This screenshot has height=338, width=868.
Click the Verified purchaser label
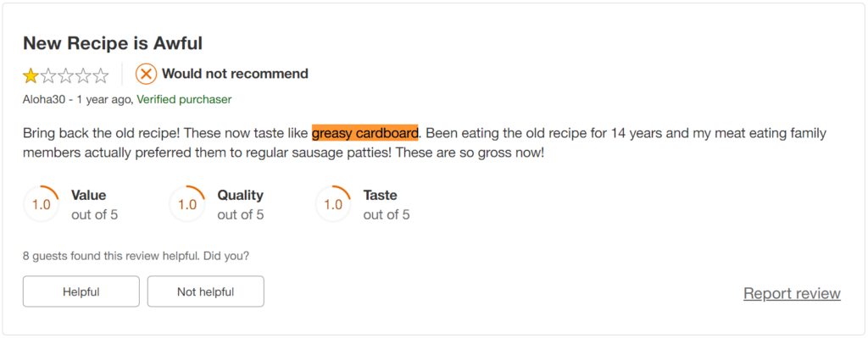point(184,100)
